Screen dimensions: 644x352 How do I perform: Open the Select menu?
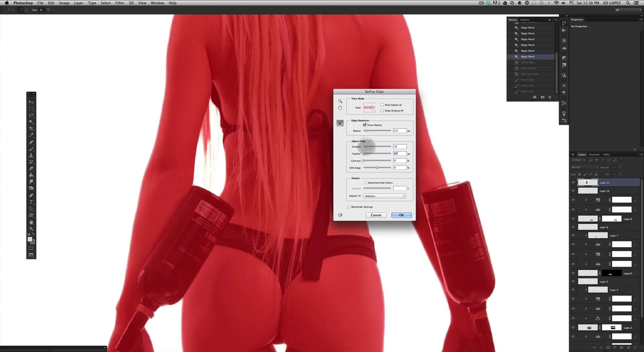pos(106,3)
